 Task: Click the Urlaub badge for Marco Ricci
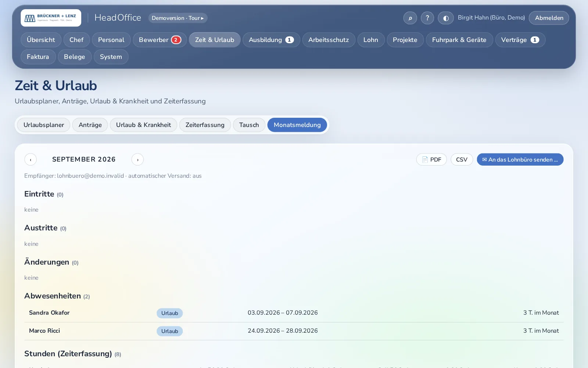point(170,331)
